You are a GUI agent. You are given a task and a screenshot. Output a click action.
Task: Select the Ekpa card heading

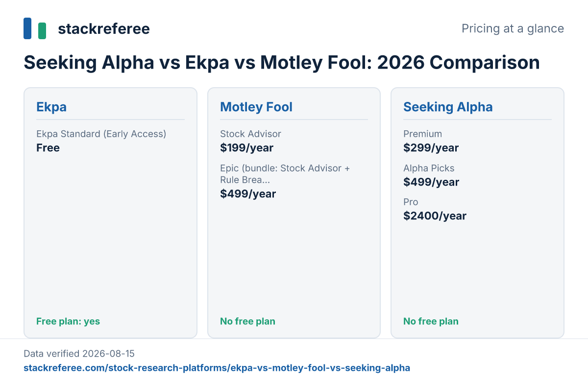(x=51, y=107)
